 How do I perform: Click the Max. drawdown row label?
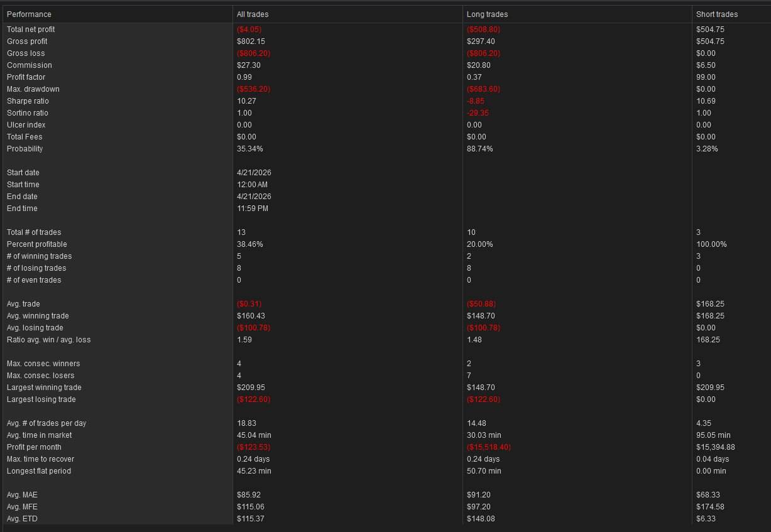coord(30,89)
